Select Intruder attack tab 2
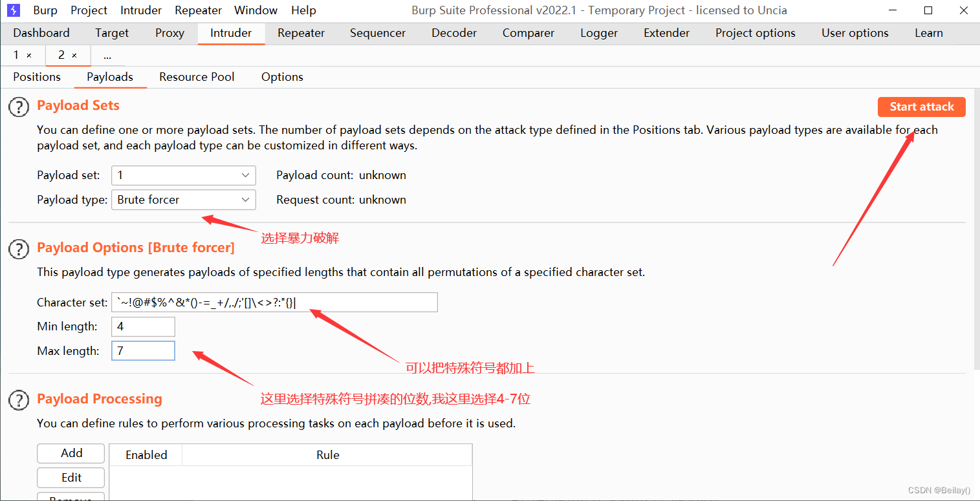This screenshot has height=501, width=980. (61, 56)
